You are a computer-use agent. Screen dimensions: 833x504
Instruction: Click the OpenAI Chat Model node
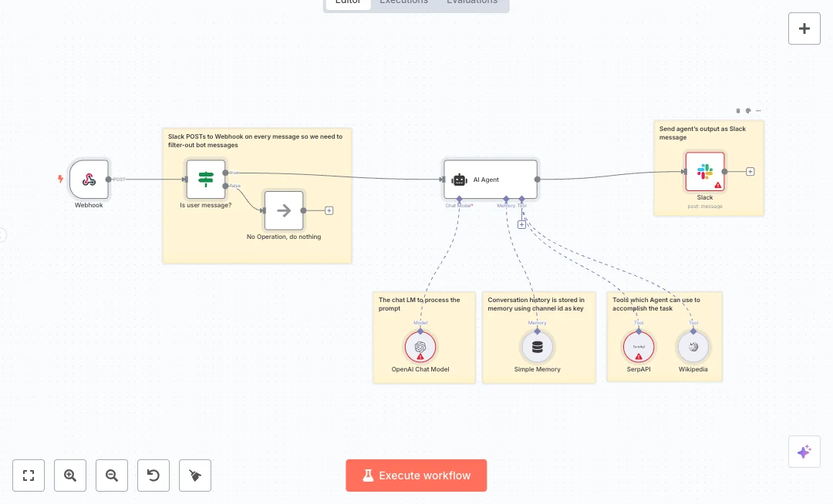click(x=420, y=347)
